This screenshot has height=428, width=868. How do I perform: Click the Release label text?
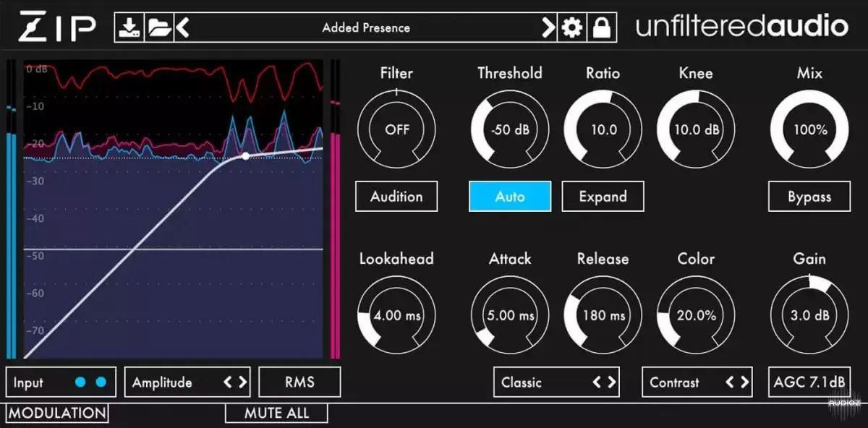(603, 259)
